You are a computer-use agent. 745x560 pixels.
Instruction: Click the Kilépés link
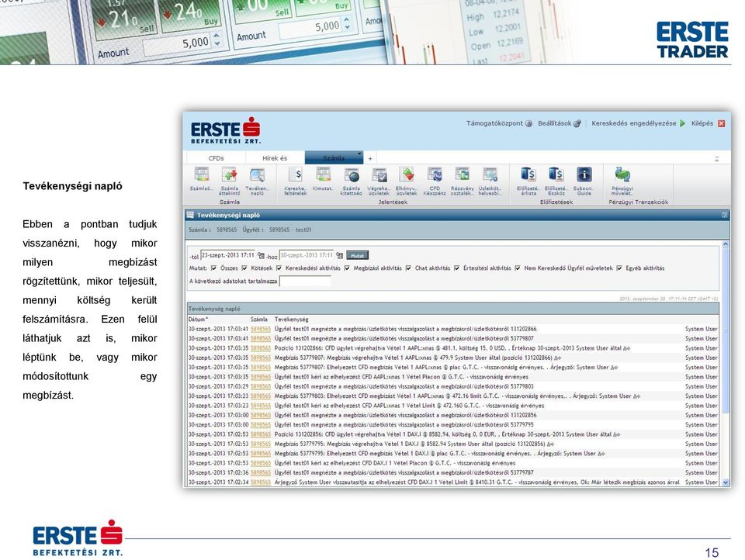coord(702,123)
